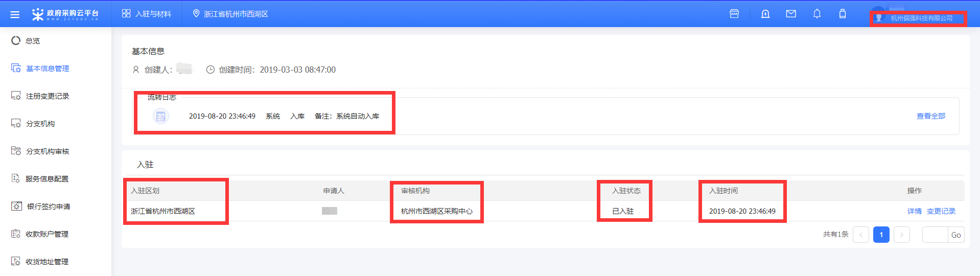Click the 查看全部 link

[x=930, y=116]
